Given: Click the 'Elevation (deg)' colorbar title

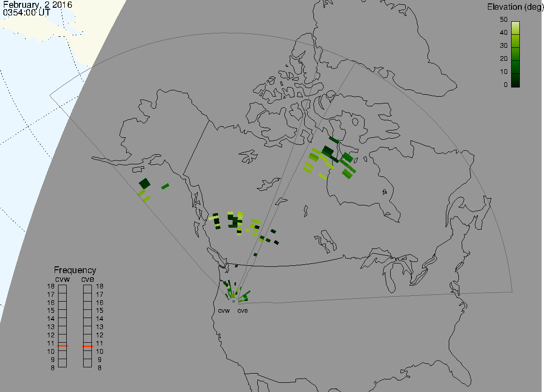Looking at the screenshot, I should tap(515, 7).
